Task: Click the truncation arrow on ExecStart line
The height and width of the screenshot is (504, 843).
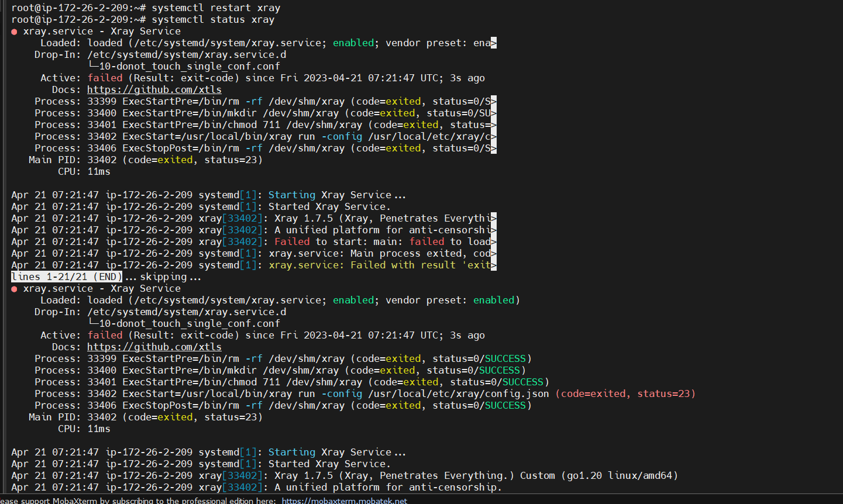Action: 493,136
